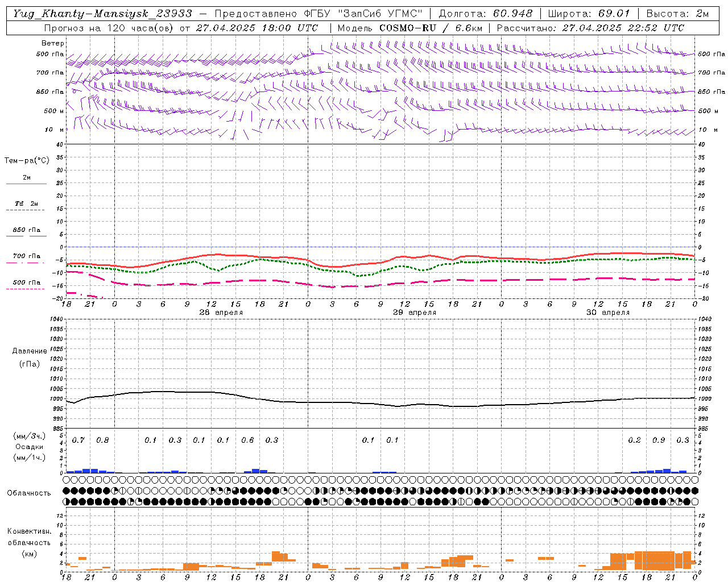Click the 30 апреля date label
Screen dimensions: 728x582
tap(608, 313)
